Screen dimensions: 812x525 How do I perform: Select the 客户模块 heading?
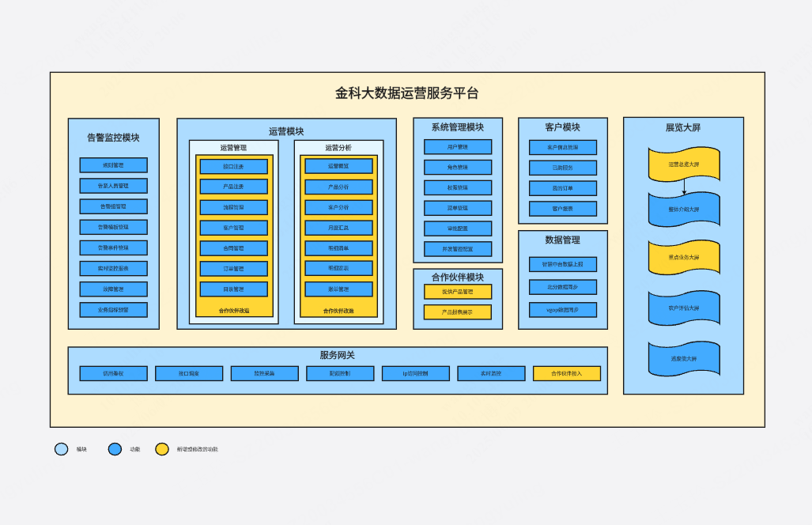(x=563, y=127)
